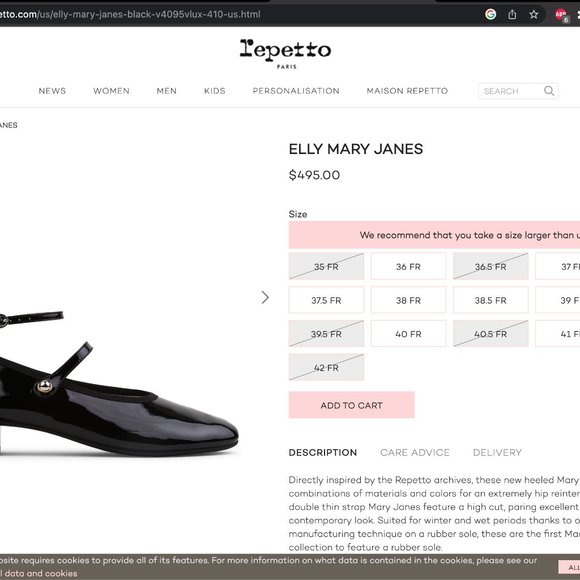Click the Google icon in address bar
Viewport: 580px width, 580px height.
pos(490,14)
